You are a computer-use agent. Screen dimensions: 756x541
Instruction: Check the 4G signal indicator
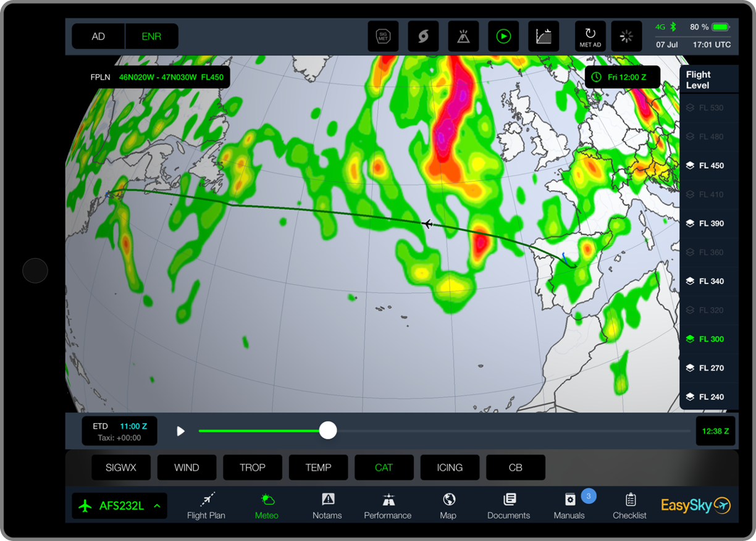point(660,27)
